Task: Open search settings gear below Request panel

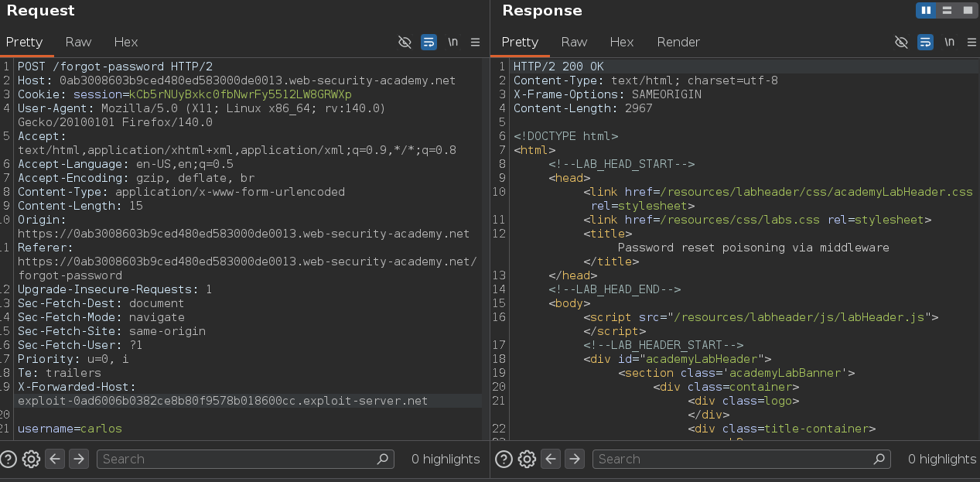Action: pos(31,459)
